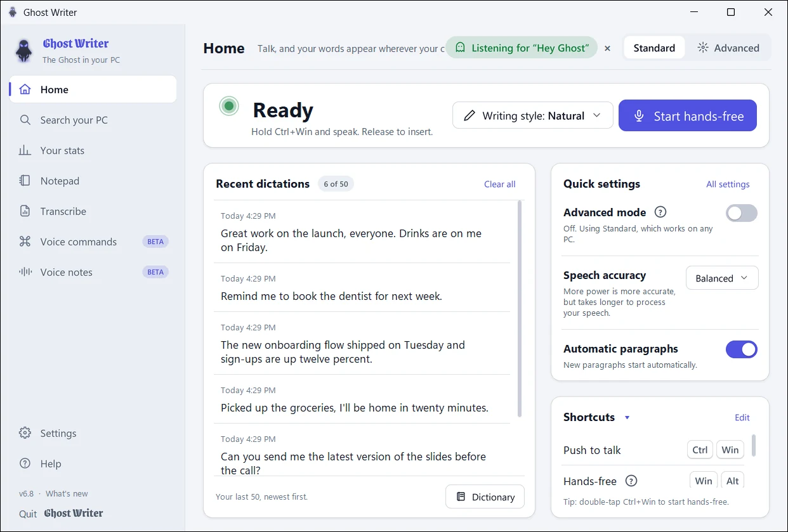Click the Voice commands command-key icon
Screen dimensions: 788x532
25,242
